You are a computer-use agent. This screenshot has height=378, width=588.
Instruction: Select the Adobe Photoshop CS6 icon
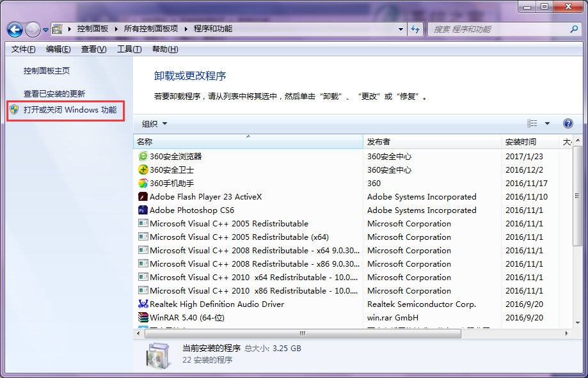(x=143, y=210)
